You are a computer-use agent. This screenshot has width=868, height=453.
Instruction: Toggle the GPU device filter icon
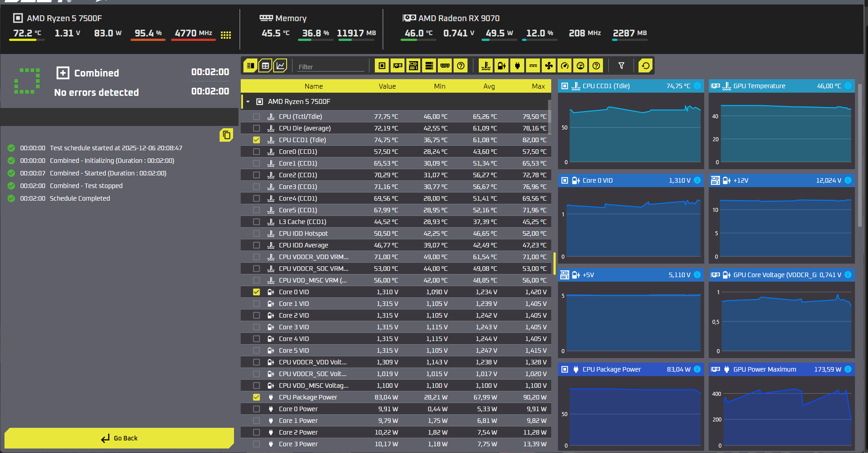click(398, 66)
